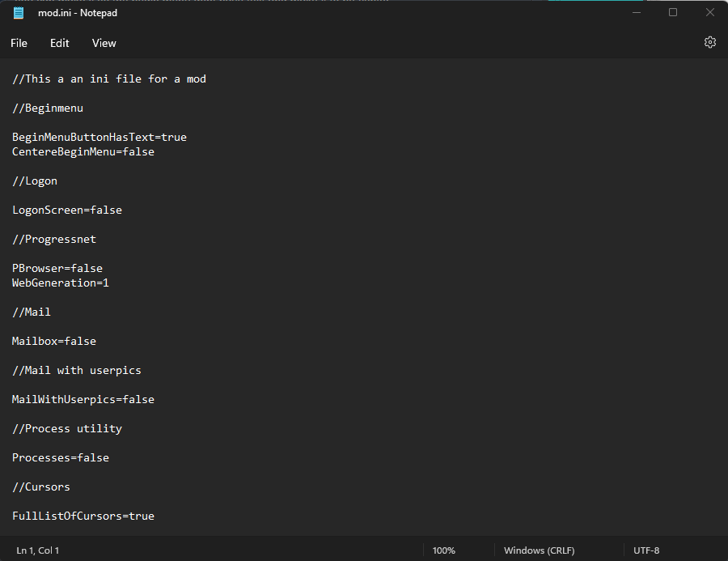The width and height of the screenshot is (728, 561).
Task: Open the Edit menu
Action: 60,43
